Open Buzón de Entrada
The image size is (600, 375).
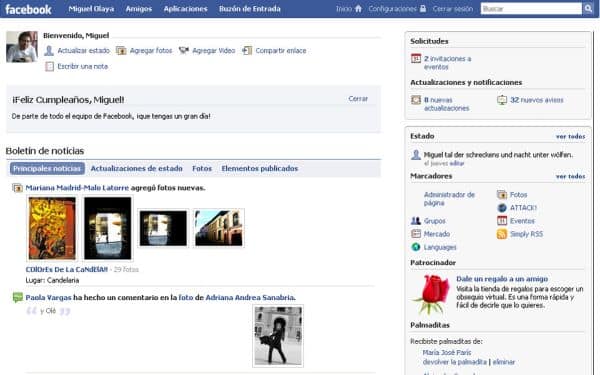[249, 8]
